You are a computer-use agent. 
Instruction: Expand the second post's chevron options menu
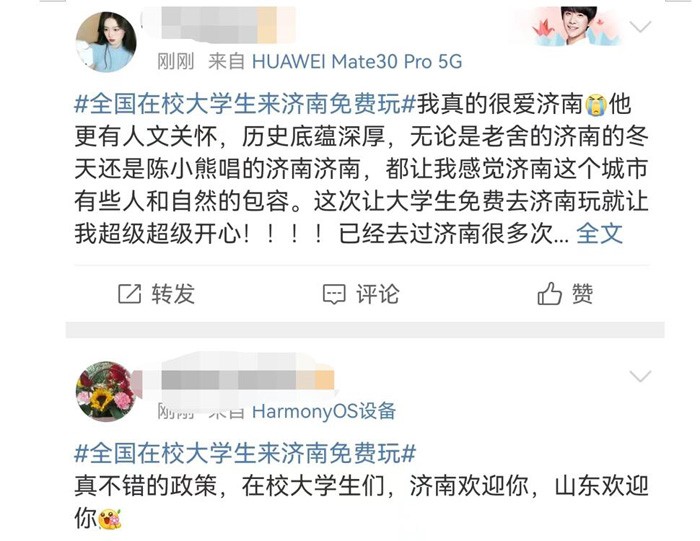click(x=640, y=377)
